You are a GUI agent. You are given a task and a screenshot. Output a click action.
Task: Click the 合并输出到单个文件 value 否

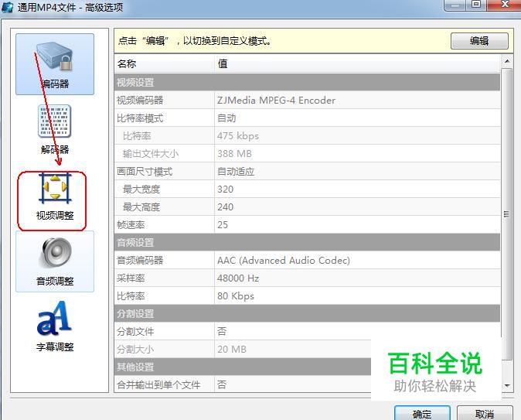pyautogui.click(x=222, y=384)
